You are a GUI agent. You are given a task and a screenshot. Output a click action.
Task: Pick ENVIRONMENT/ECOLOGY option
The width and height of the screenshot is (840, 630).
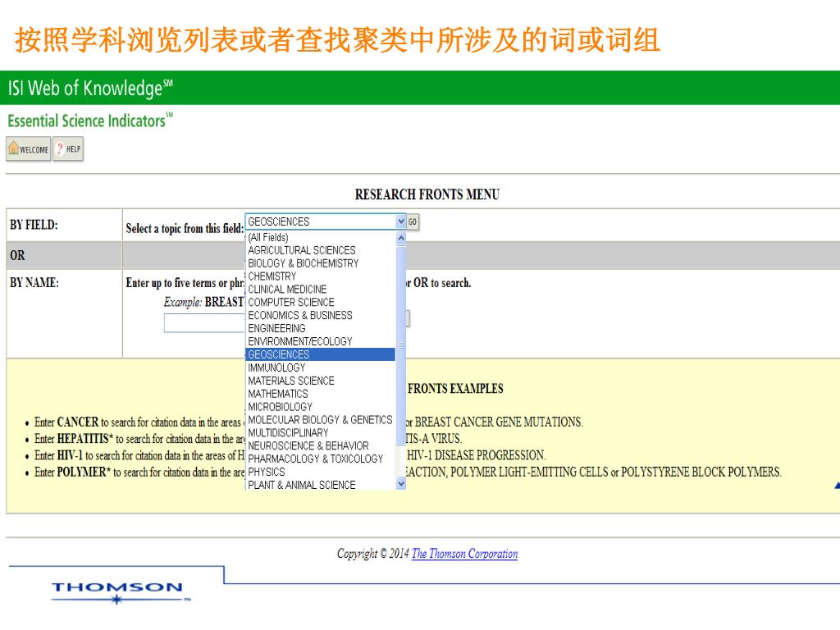point(320,342)
